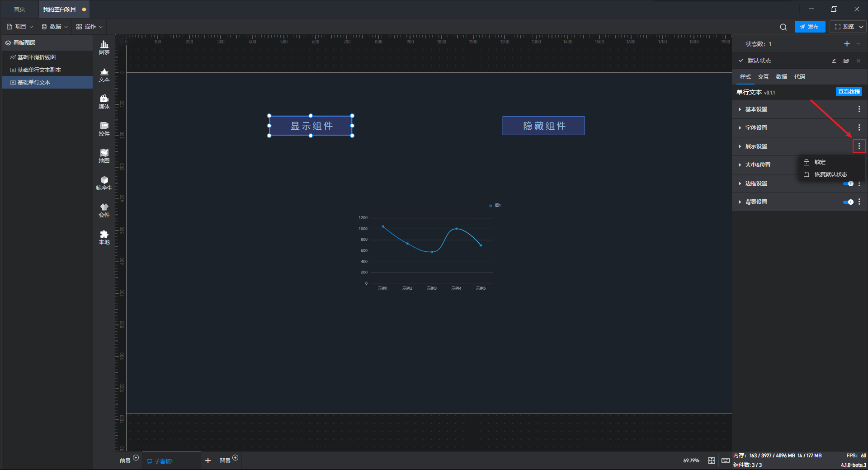Viewport: 868px width, 470px height.
Task: Open the 本地 local components panel
Action: (x=104, y=237)
